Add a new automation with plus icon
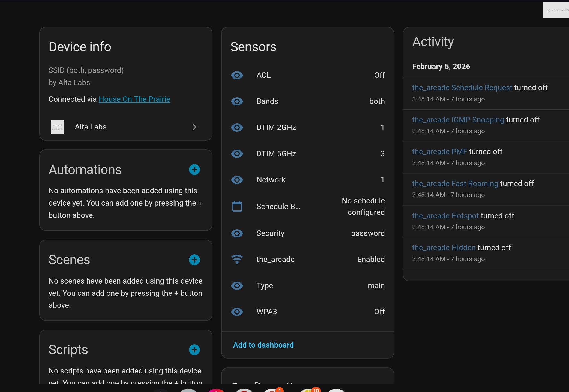Image resolution: width=569 pixels, height=392 pixels. coord(194,170)
